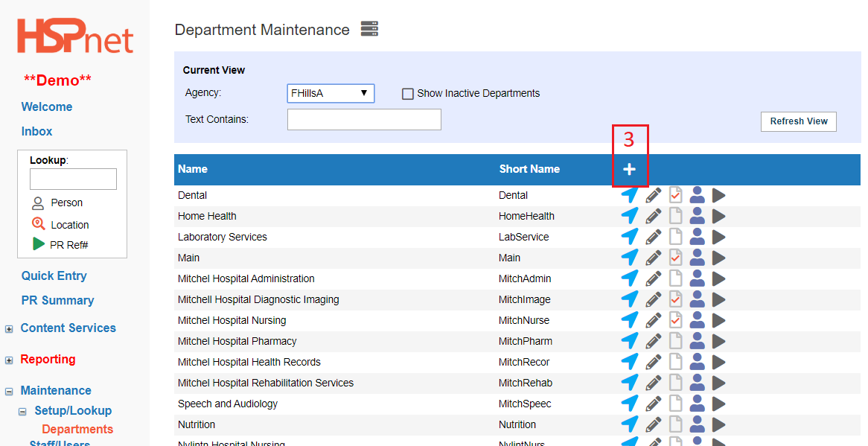Viewport: 868px width, 446px height.
Task: Click 'Mitchell Hospital Diagnostic Imaging' name cell
Action: point(258,299)
